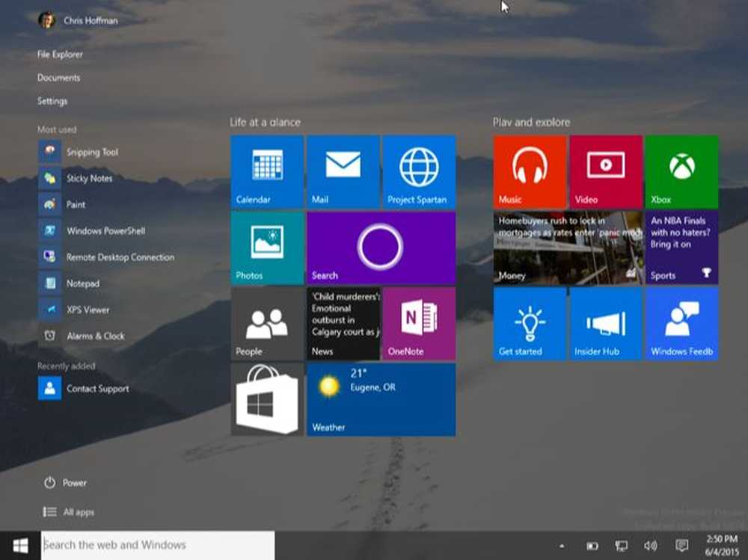Open the volume control icon

coord(650,546)
